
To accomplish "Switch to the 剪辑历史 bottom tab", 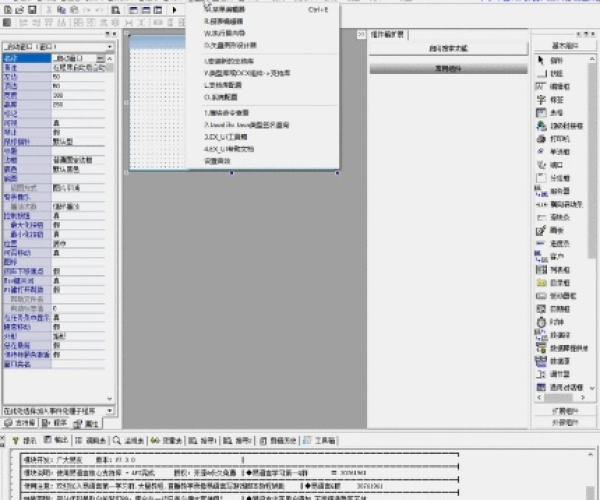I will point(278,441).
